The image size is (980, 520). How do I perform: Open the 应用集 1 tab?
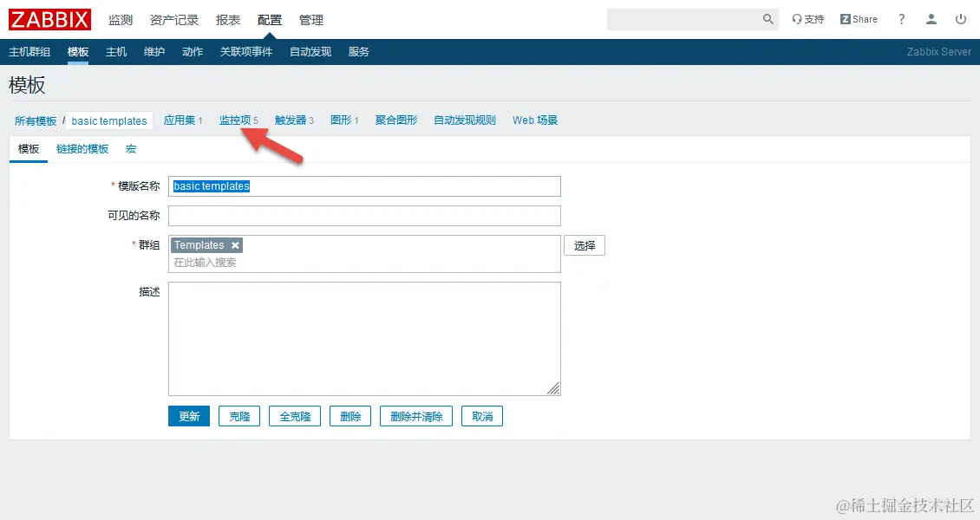pyautogui.click(x=183, y=120)
